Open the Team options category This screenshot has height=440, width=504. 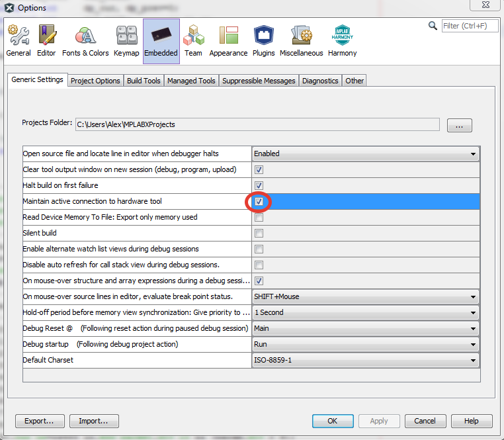(193, 40)
